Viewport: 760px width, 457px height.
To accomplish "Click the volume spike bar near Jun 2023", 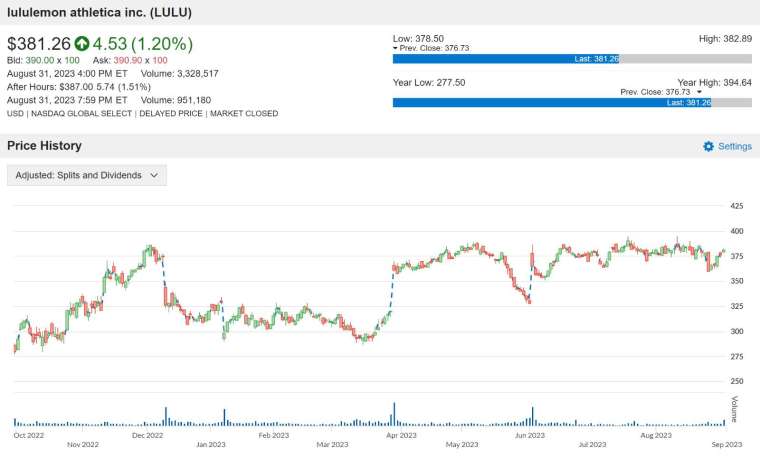I will click(532, 416).
